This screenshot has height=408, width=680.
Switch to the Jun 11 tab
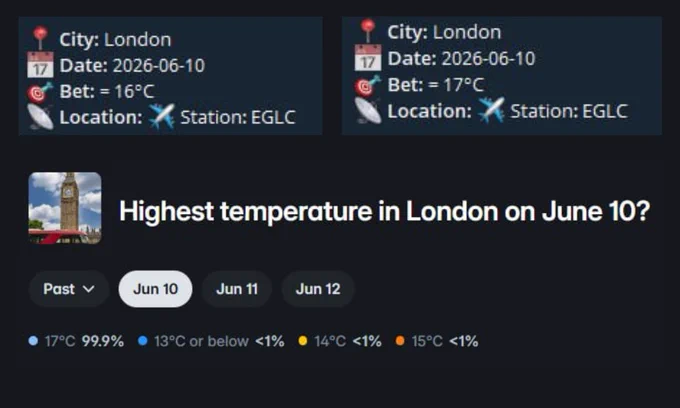[x=237, y=289]
